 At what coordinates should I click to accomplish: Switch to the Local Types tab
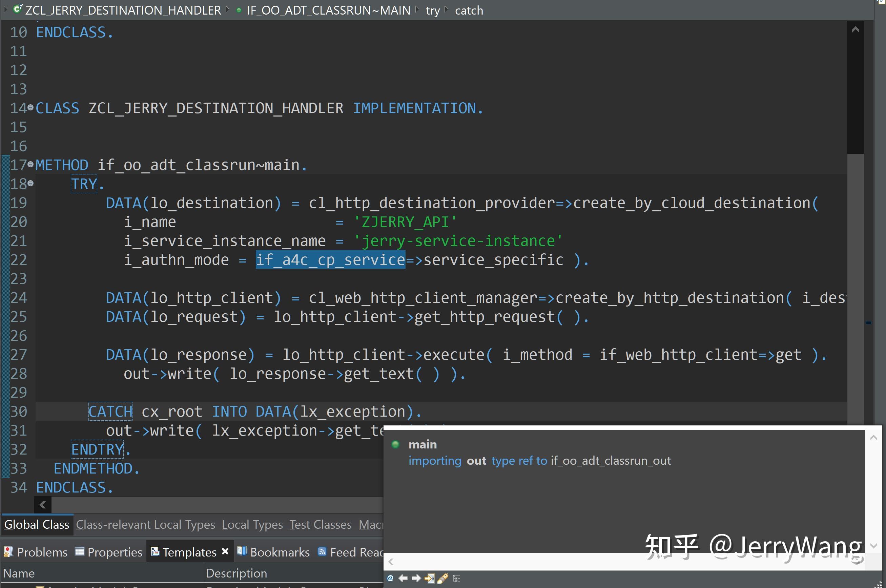252,524
